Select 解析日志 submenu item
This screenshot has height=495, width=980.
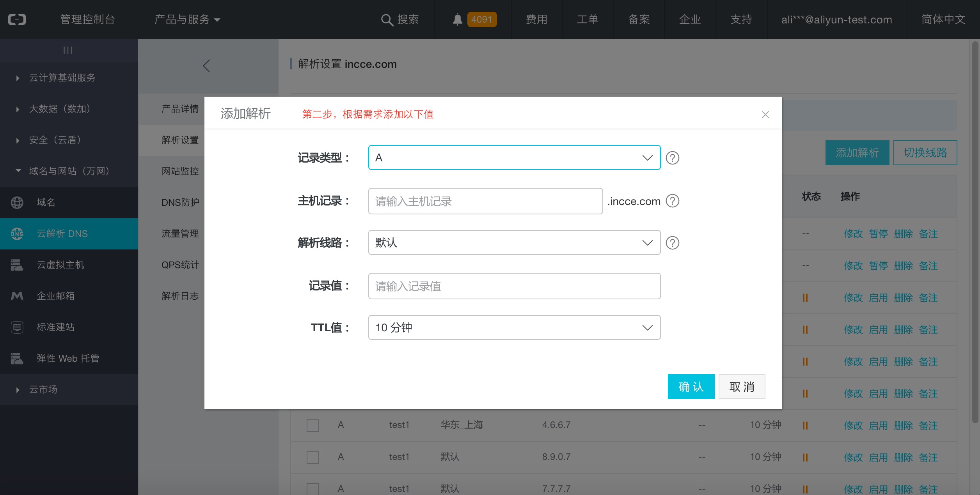180,296
